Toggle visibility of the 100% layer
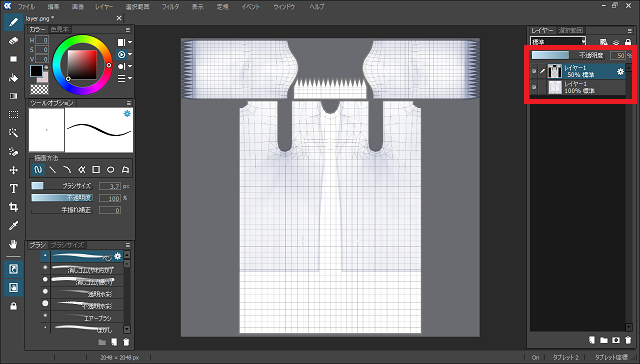Screen dimensions: 640x364 534,87
